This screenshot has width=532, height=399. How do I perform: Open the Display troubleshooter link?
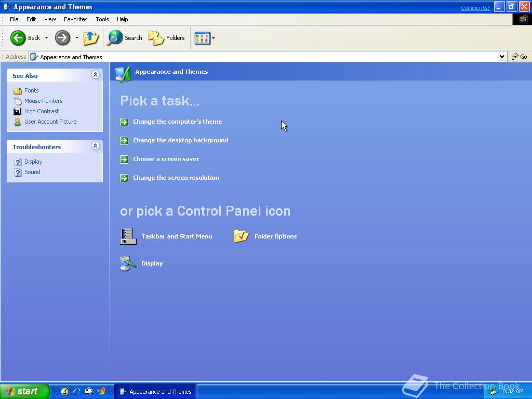[33, 162]
